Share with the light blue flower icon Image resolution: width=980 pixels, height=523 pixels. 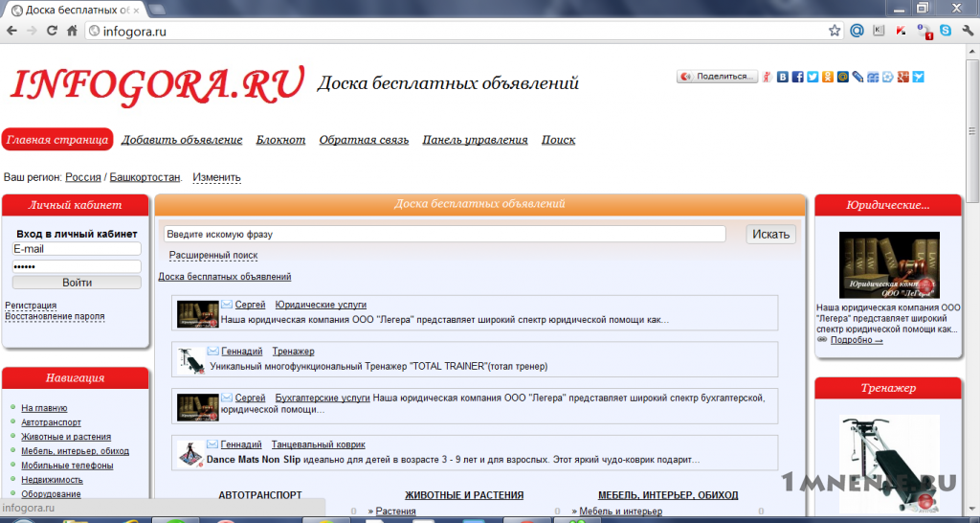click(x=887, y=77)
